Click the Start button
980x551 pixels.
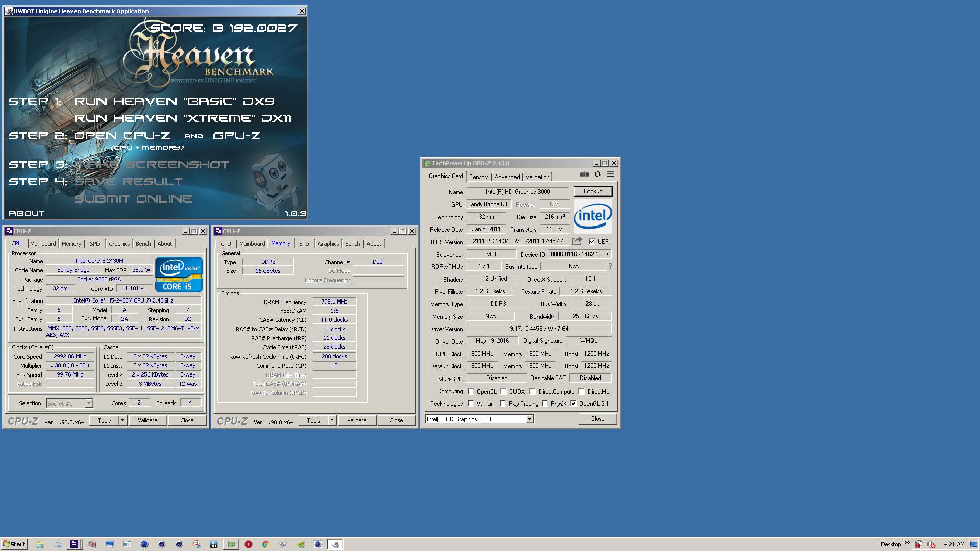click(14, 544)
